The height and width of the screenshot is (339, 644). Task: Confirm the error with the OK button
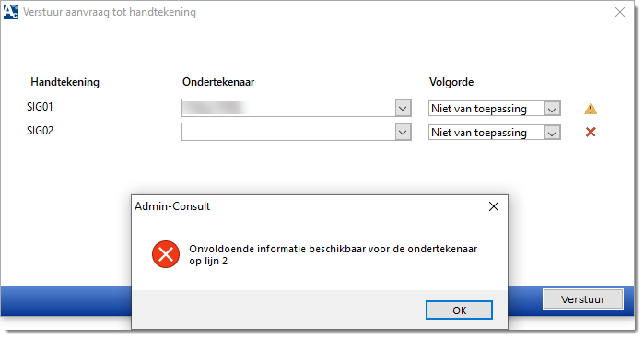459,310
